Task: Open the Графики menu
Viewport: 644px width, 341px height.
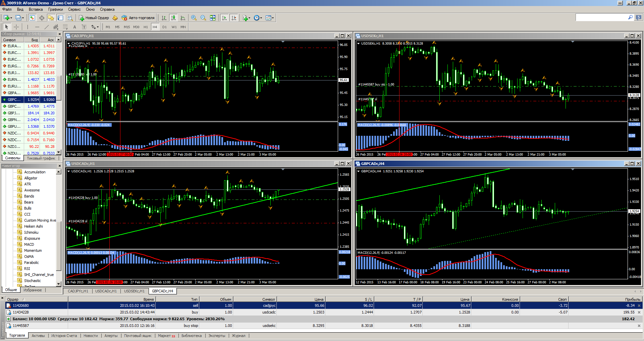Action: point(55,9)
